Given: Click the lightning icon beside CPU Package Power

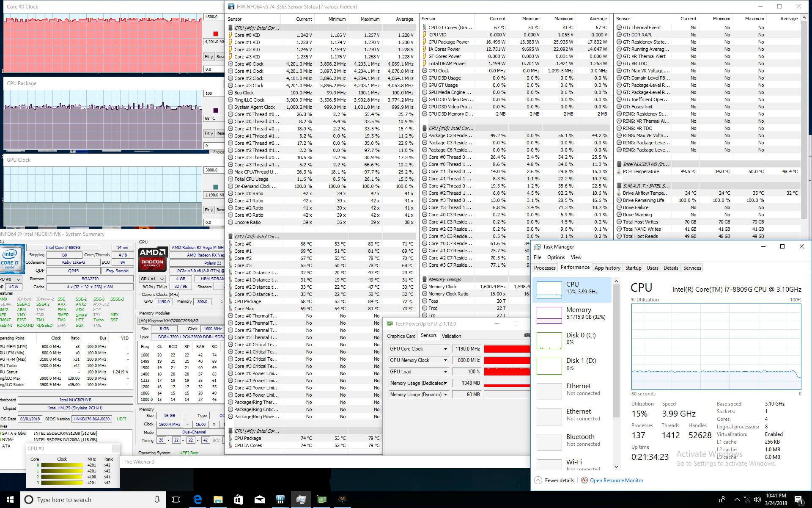Looking at the screenshot, I should click(x=425, y=42).
